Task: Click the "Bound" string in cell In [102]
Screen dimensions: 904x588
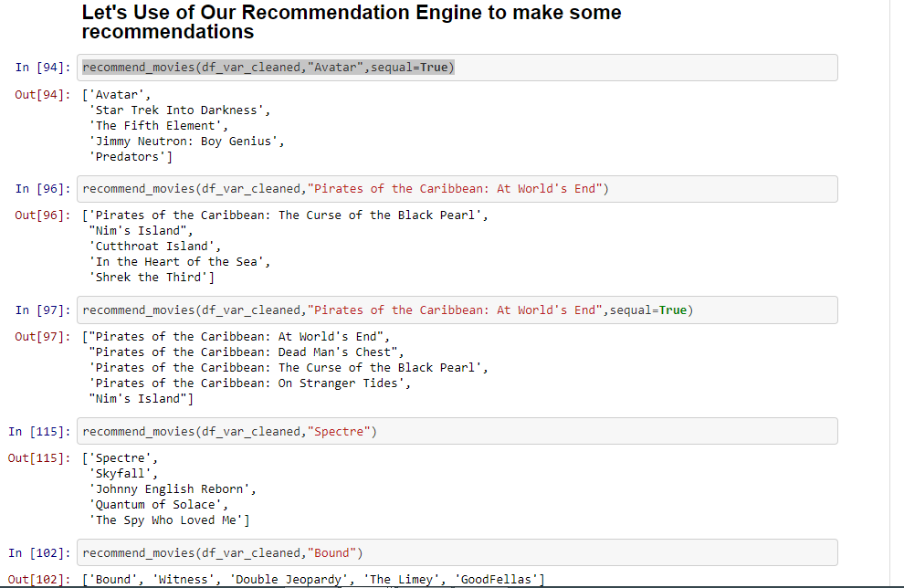Action: coord(331,552)
